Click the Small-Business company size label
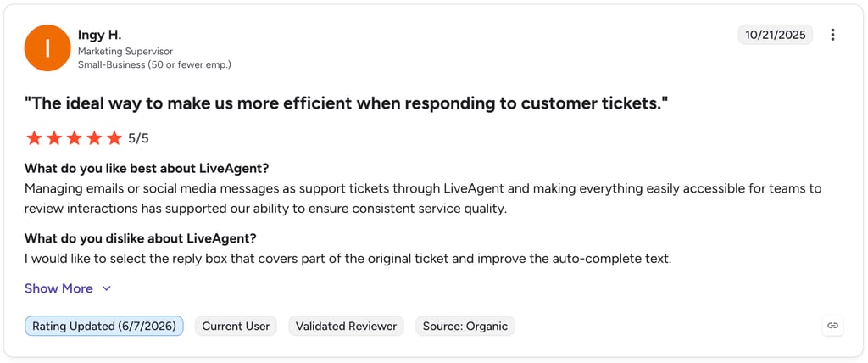 coord(154,64)
